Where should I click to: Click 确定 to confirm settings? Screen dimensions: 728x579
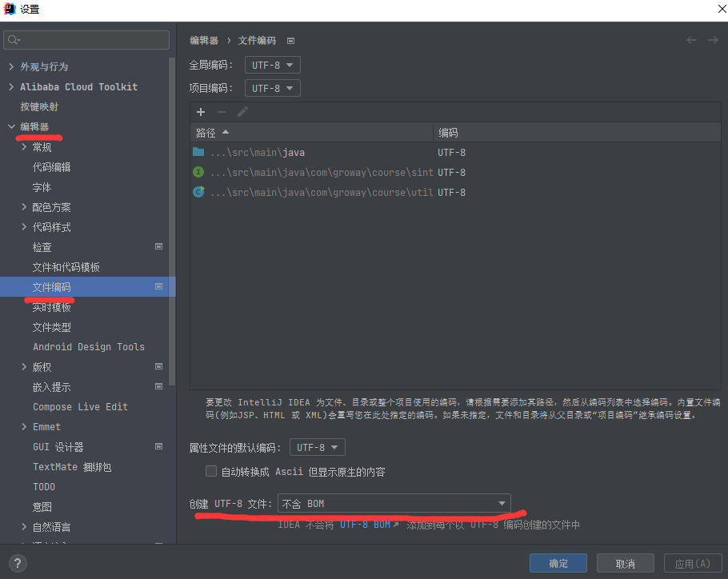pos(558,562)
